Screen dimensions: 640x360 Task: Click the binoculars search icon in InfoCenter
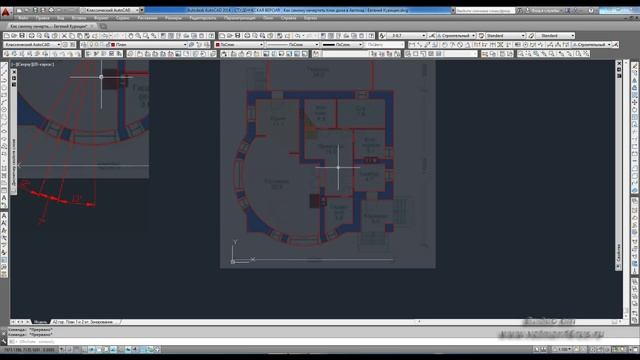coord(519,11)
